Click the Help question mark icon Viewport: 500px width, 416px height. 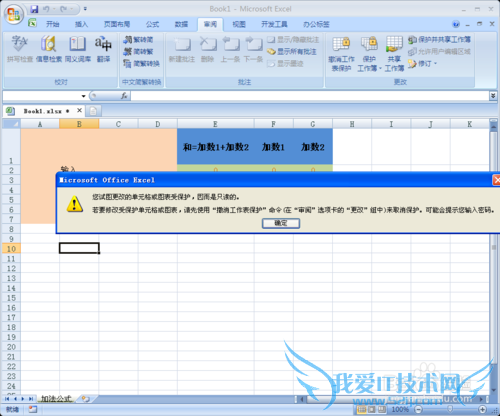point(456,24)
